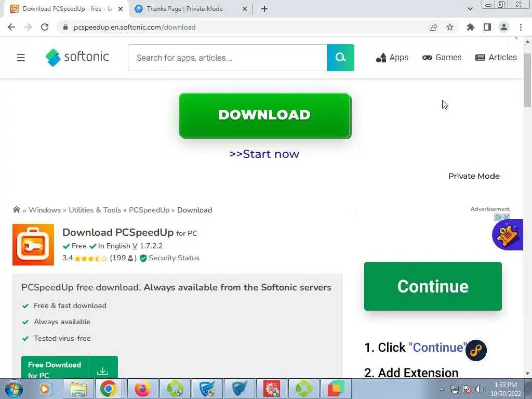The height and width of the screenshot is (399, 532).
Task: Open the PCSpeedUp breadcrumb link
Action: point(149,210)
